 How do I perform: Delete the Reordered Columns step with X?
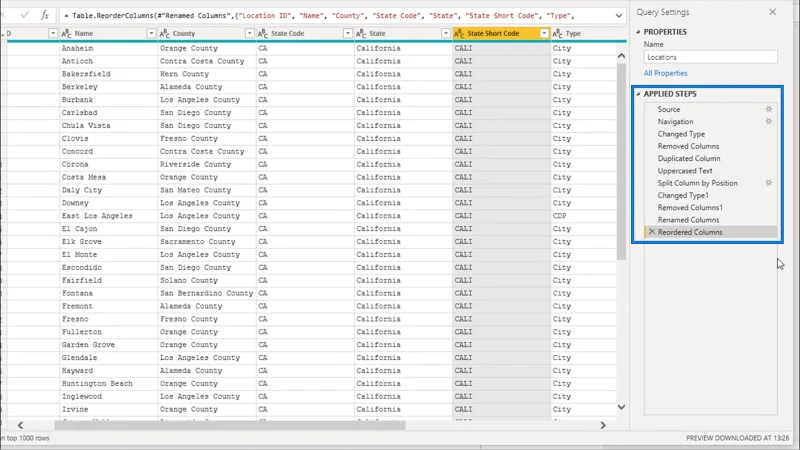pos(652,232)
